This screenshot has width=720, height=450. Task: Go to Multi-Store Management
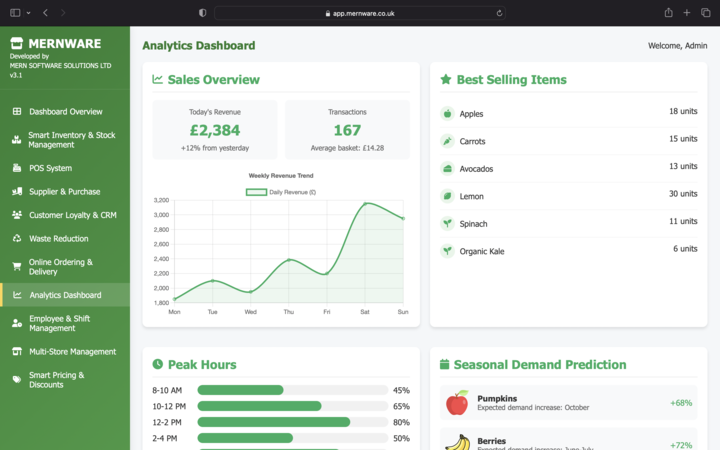point(65,352)
